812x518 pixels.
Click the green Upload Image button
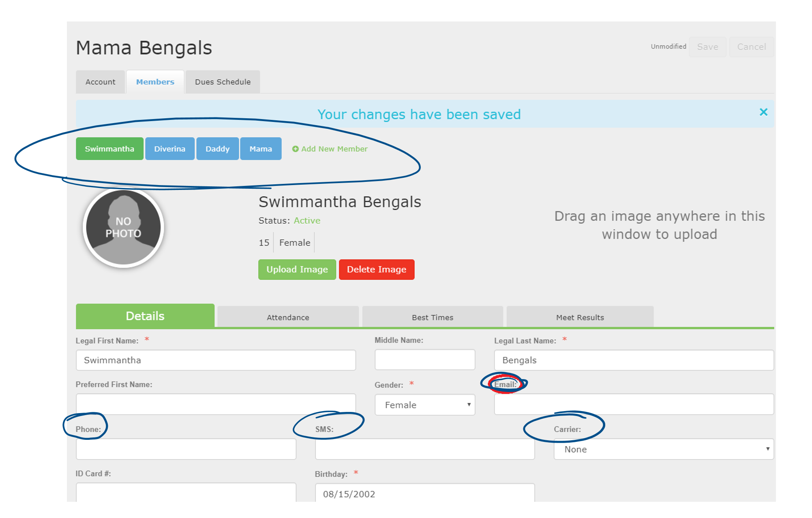pos(297,269)
